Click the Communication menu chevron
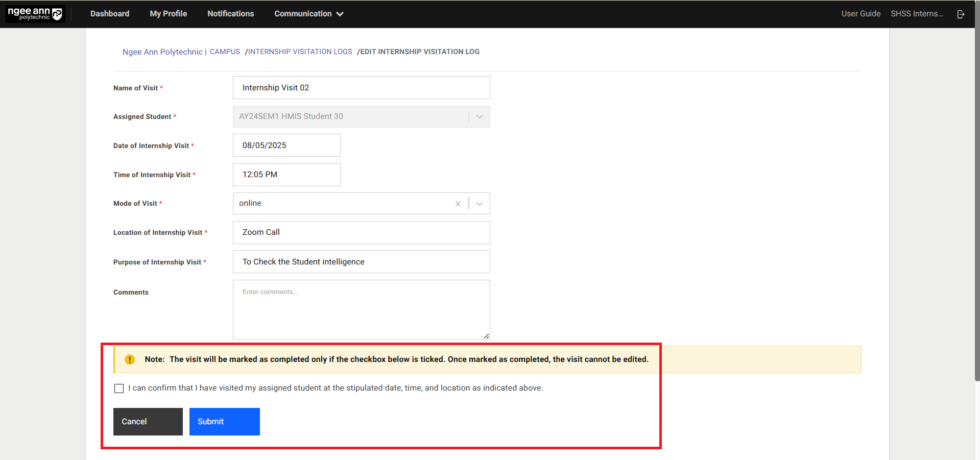Image resolution: width=980 pixels, height=460 pixels. 340,14
